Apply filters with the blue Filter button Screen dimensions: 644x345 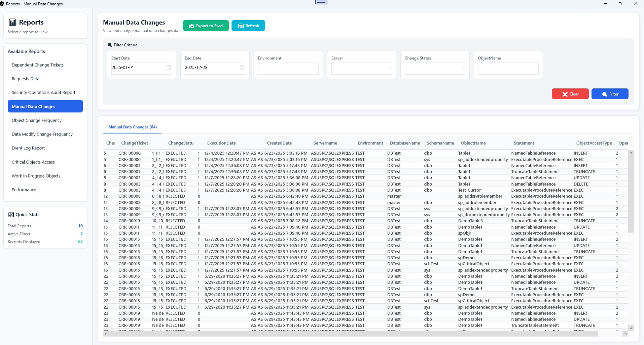pyautogui.click(x=610, y=94)
